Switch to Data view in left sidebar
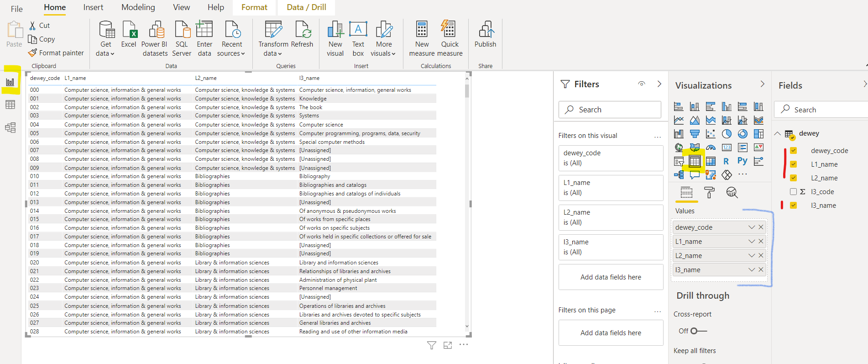The width and height of the screenshot is (868, 364). [x=10, y=105]
